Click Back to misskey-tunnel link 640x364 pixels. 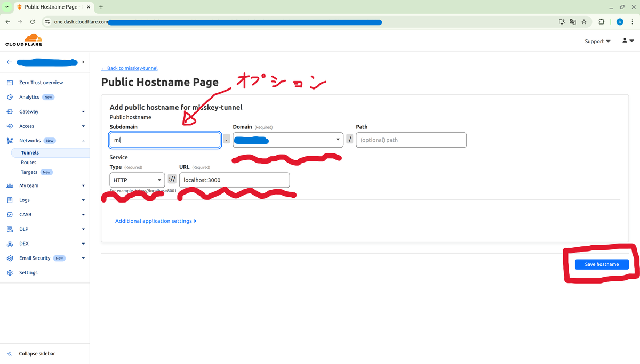(130, 68)
